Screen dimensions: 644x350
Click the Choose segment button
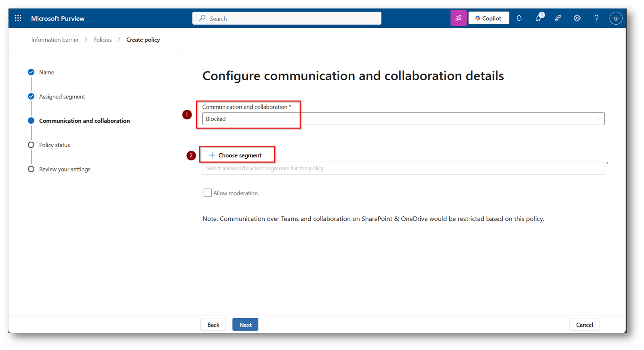click(235, 155)
